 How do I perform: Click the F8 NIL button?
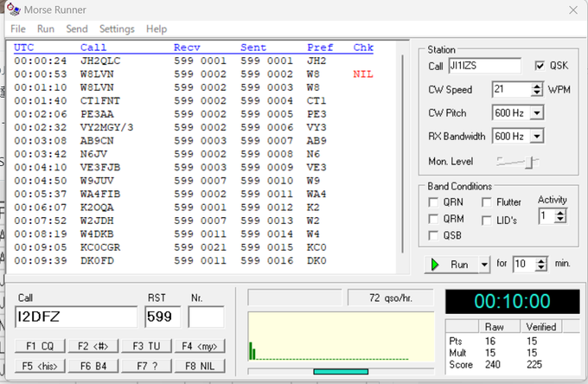(200, 366)
